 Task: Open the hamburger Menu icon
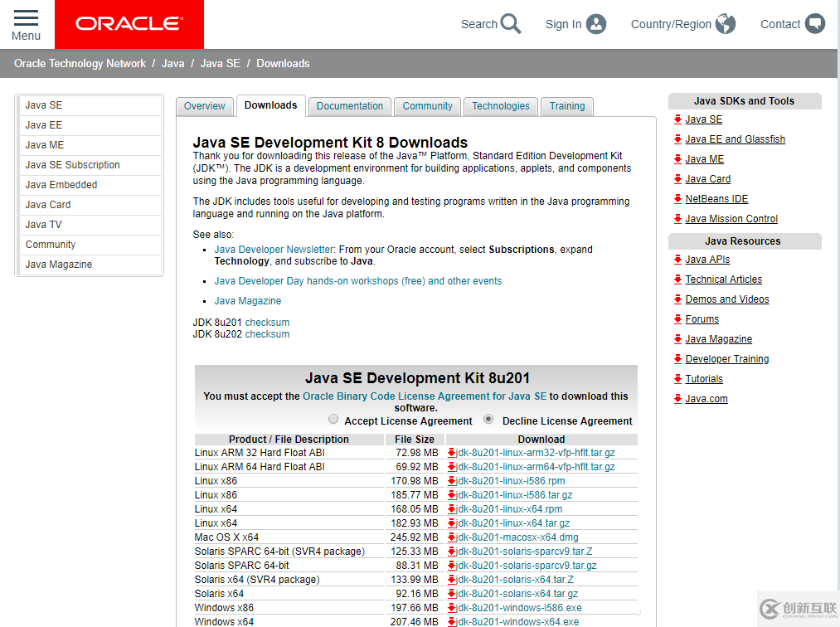pyautogui.click(x=26, y=18)
